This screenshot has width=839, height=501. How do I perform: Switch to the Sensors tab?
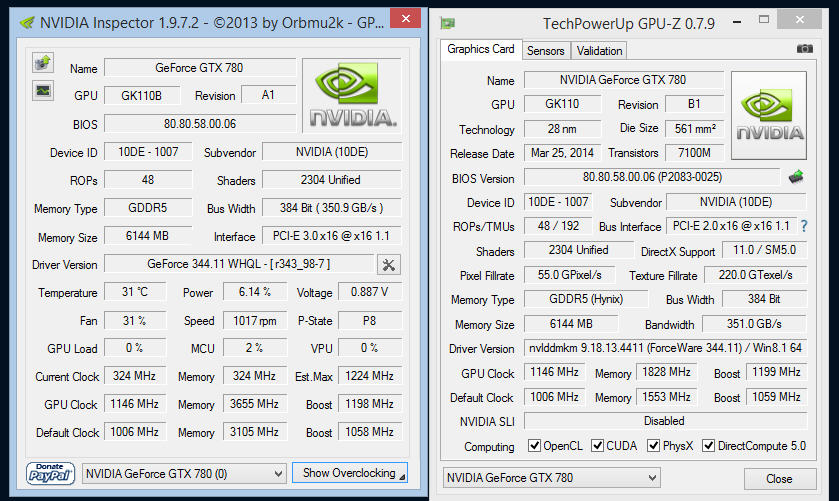pos(546,51)
